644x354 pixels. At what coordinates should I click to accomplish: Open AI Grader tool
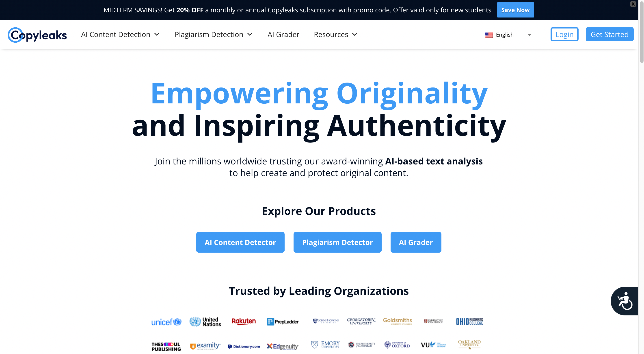tap(416, 242)
